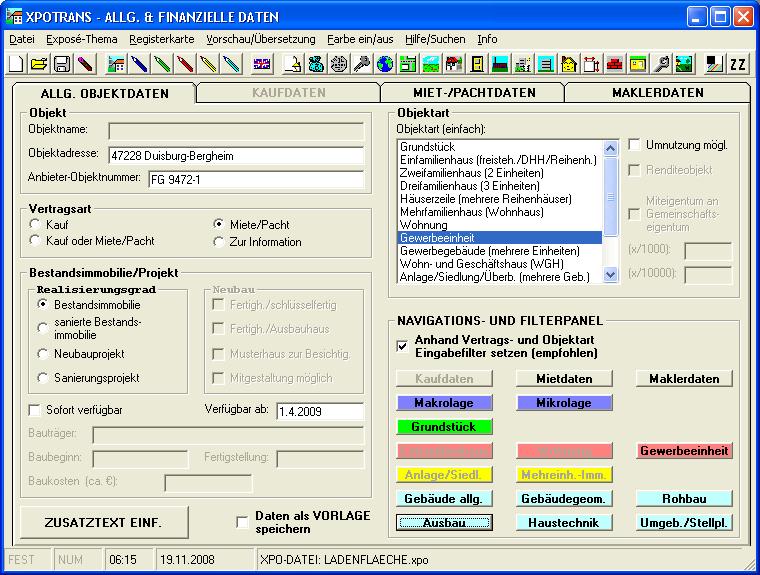
Task: Click the floppy disk save icon
Action: [61, 65]
